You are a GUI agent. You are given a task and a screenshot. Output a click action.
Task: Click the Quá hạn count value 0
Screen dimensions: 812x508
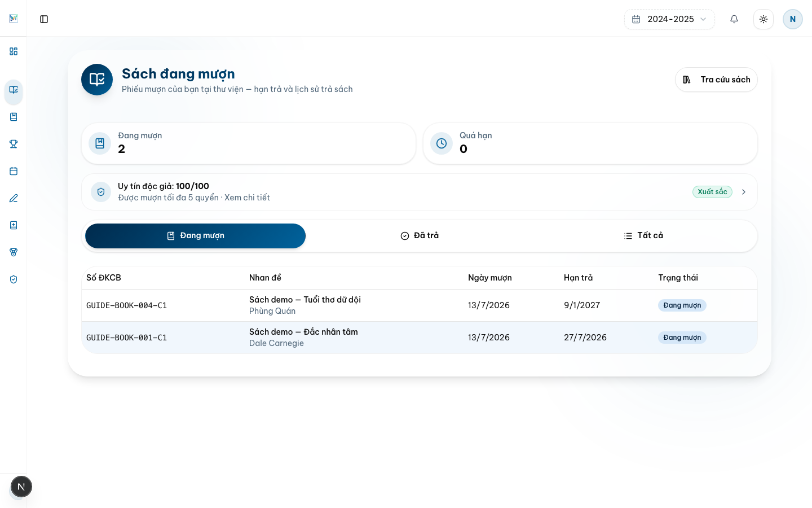click(x=464, y=149)
